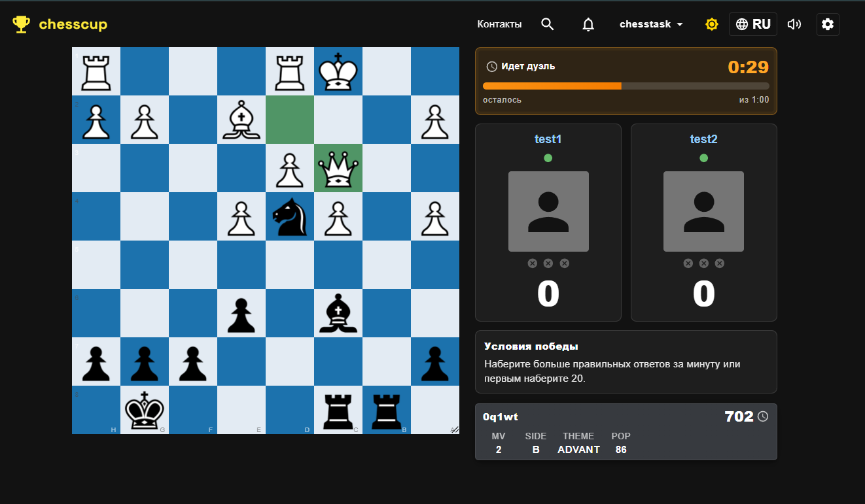
Task: Select the black knight on the board
Action: [289, 217]
